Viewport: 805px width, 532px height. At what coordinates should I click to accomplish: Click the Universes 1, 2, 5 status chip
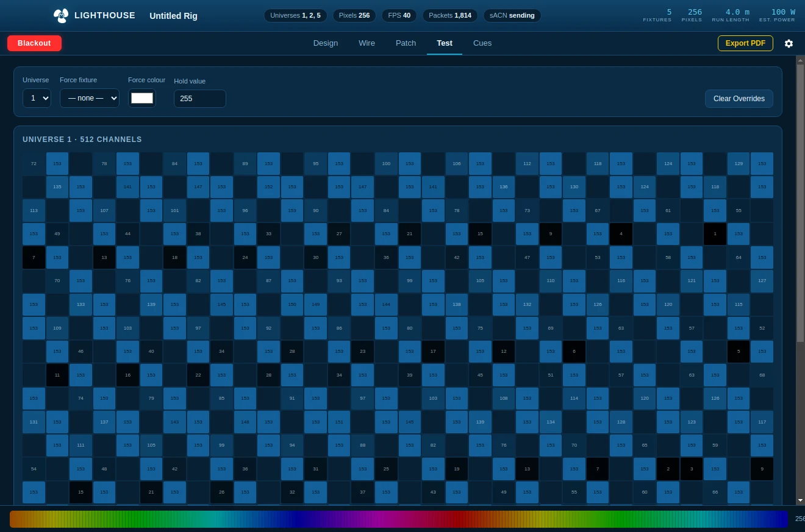click(x=296, y=15)
